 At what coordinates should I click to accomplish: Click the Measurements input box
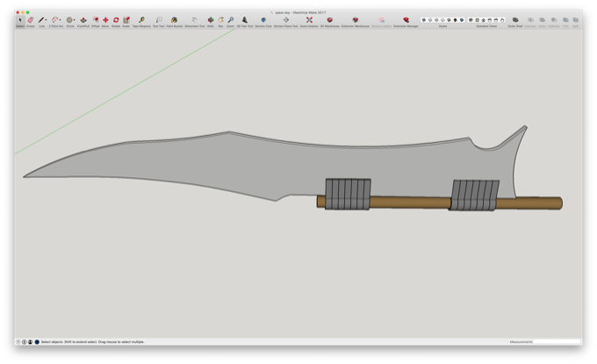(557, 341)
